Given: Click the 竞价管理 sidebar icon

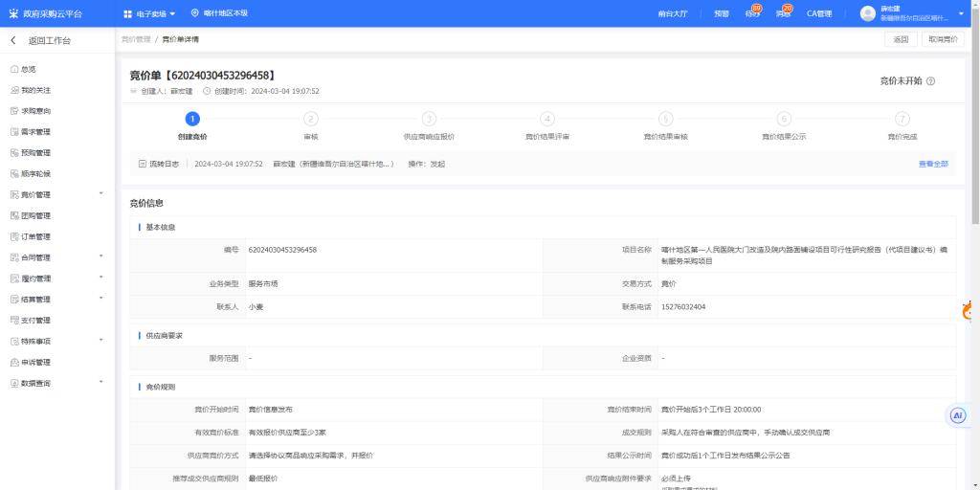Looking at the screenshot, I should (x=14, y=195).
